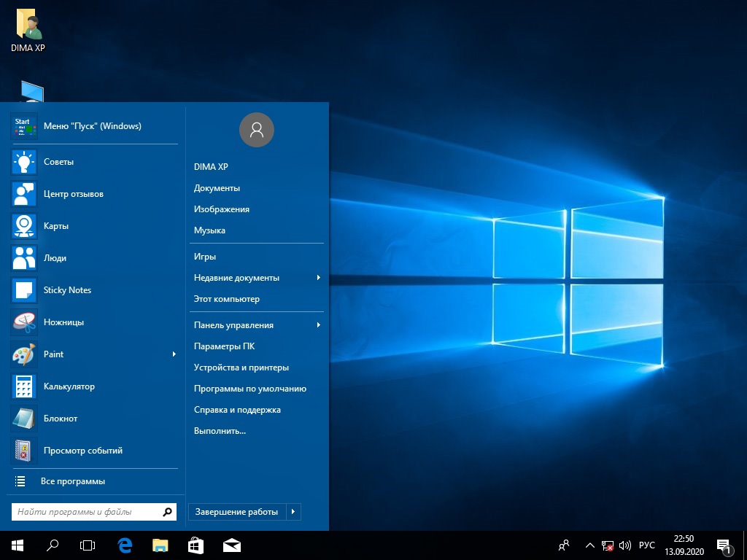Expand the Paint jump list arrow
This screenshot has height=560, width=747.
174,354
